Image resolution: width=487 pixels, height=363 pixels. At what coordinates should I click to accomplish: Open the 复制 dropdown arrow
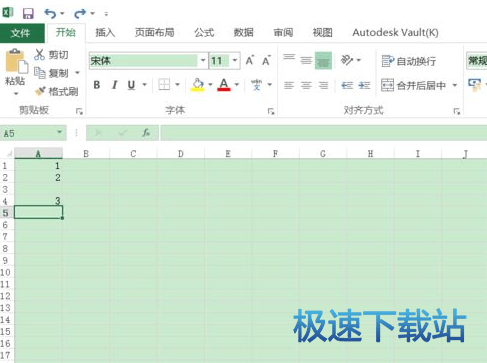[x=77, y=73]
